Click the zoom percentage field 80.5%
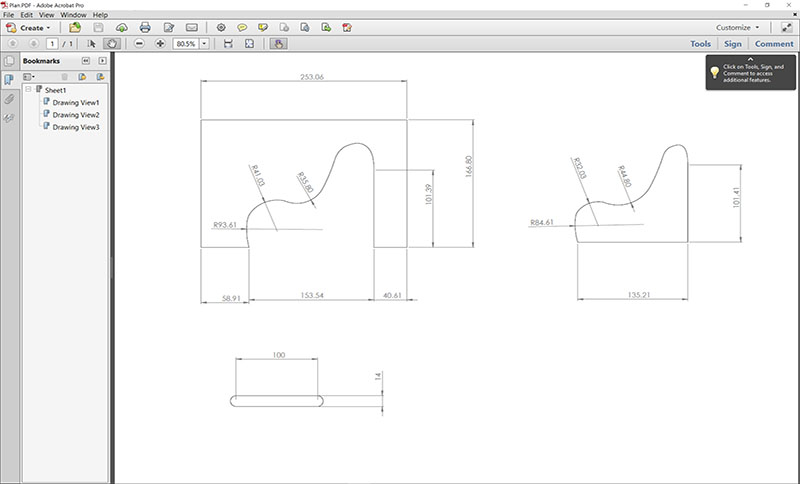800x484 pixels. coord(186,44)
